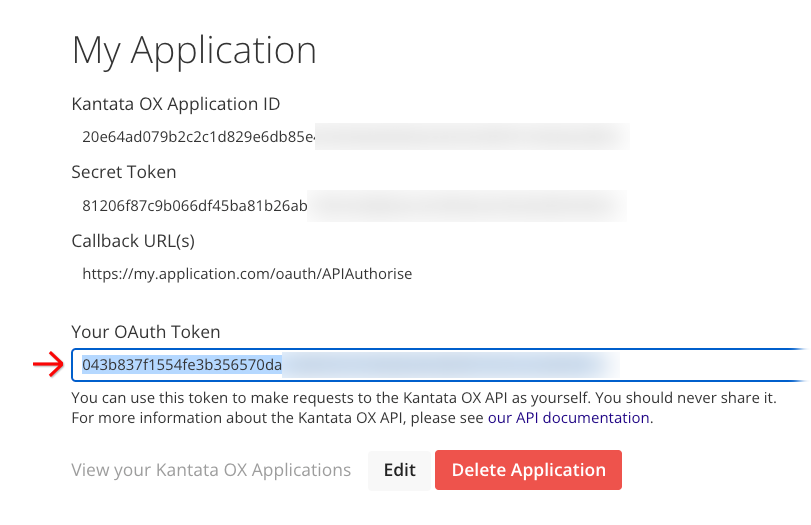Select the Callback URL https://my.application.com/oauth/APIAuthorise
Image resolution: width=811 pixels, height=525 pixels.
pos(247,274)
